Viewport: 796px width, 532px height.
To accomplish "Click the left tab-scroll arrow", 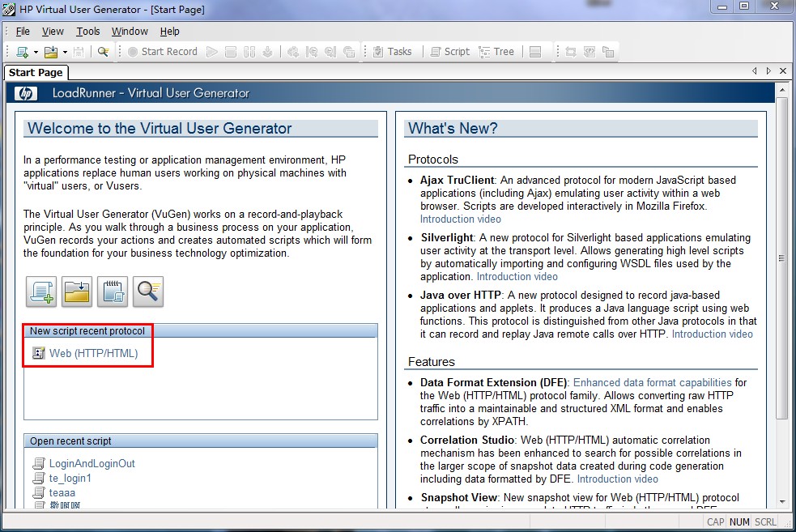I will point(755,71).
